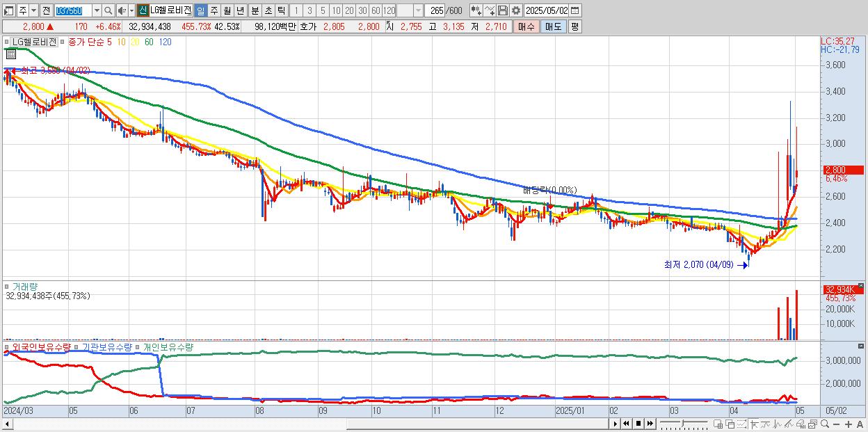Click the speaker sound icon

[x=121, y=10]
